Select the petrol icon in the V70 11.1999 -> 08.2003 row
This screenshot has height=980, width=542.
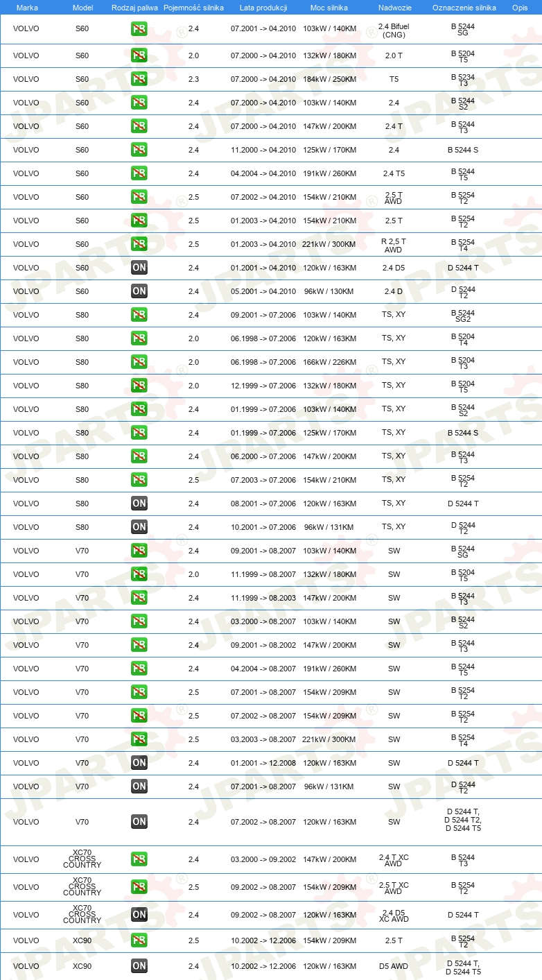(139, 598)
